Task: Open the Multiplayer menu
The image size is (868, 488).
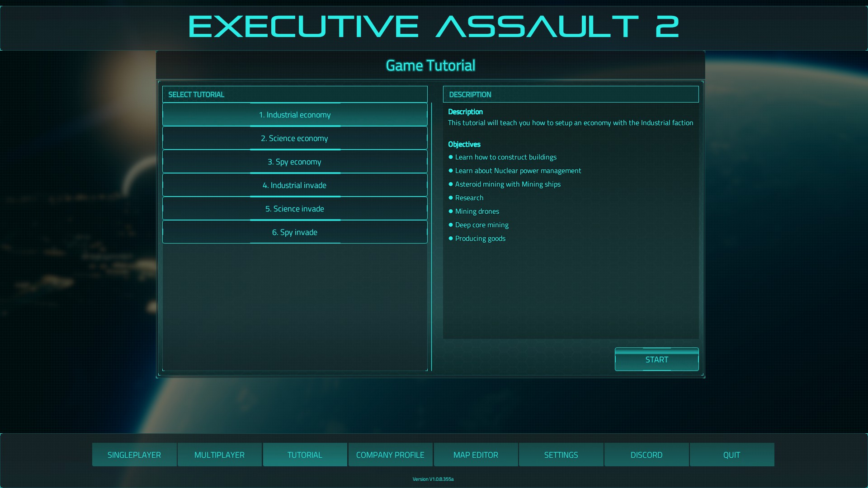Action: tap(220, 455)
